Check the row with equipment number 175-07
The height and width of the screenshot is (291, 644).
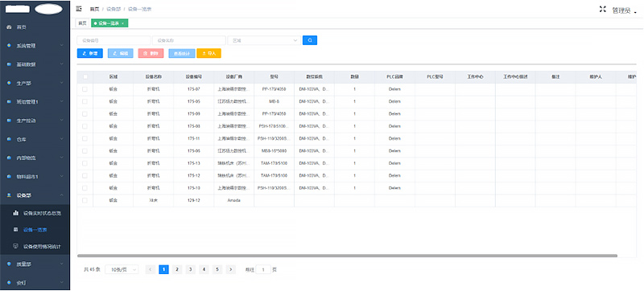(85, 89)
